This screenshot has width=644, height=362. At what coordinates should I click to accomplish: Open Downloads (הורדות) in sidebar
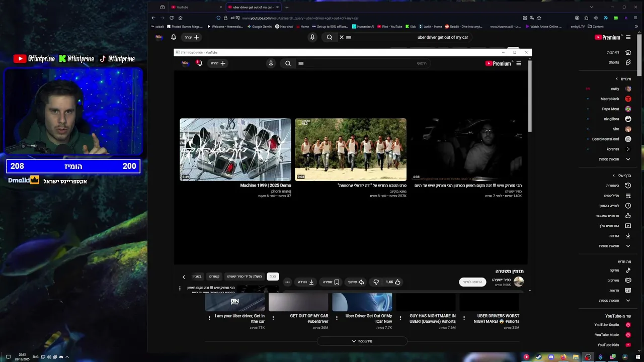620,236
